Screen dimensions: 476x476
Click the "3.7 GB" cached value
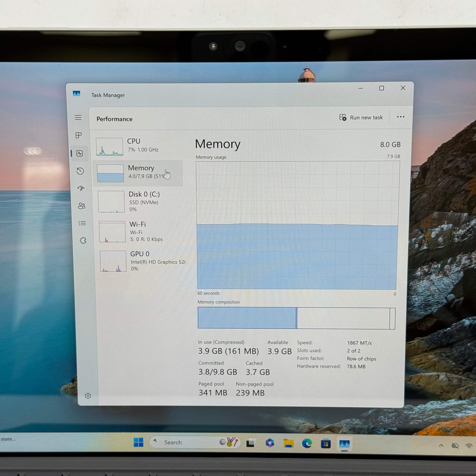258,372
